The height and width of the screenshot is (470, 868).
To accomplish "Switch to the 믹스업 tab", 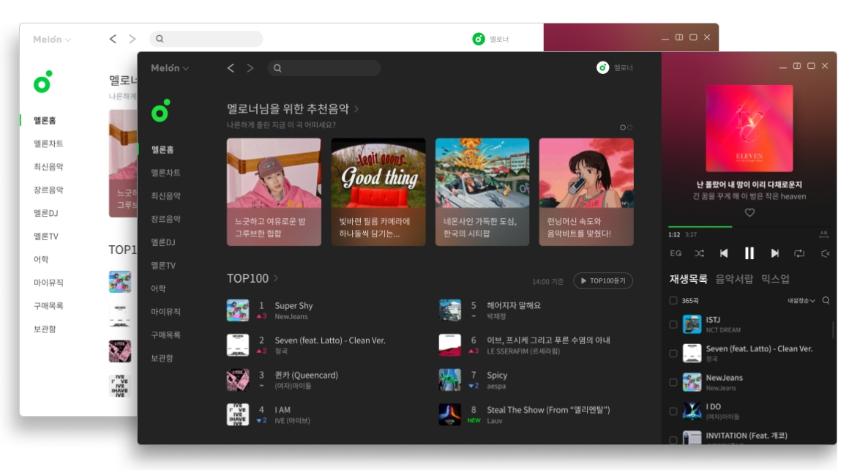I will coord(775,279).
